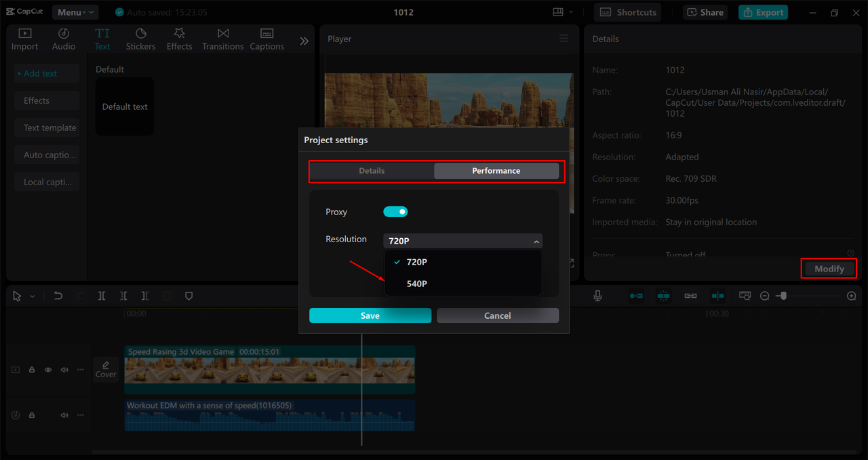Expand more tool tabs with the double chevron
The image size is (868, 460).
point(304,41)
